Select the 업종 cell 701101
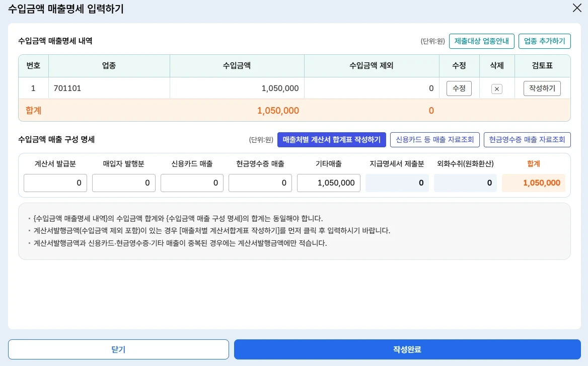588x366 pixels. 109,88
